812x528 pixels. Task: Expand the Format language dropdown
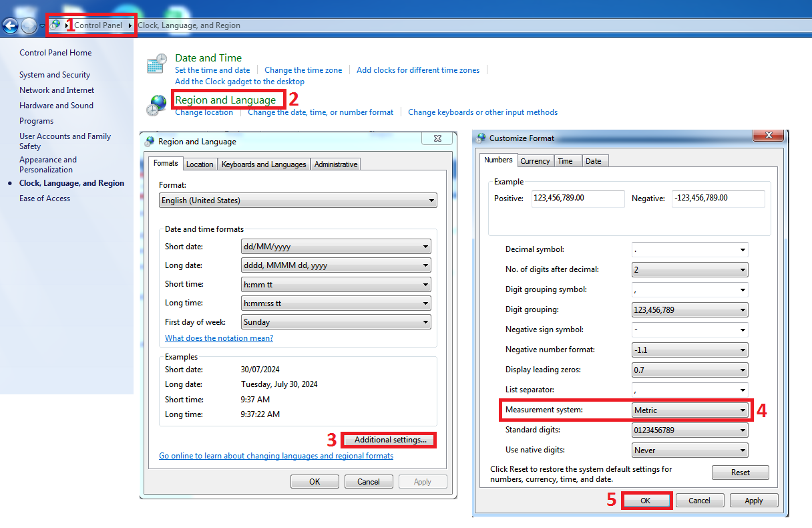click(x=298, y=201)
